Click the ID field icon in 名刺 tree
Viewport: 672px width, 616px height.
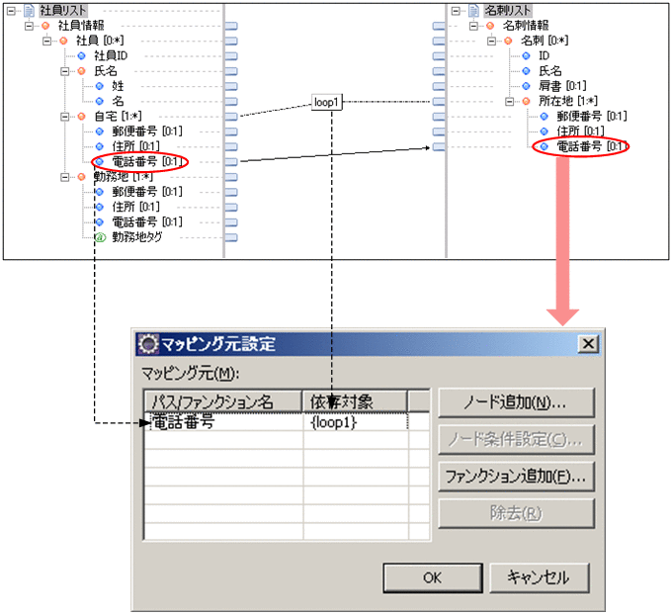point(527,55)
